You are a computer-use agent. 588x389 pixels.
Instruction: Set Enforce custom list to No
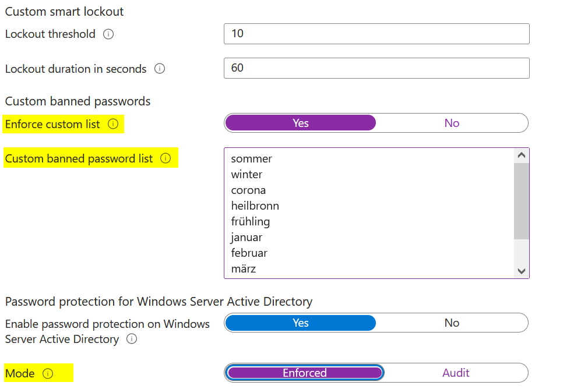[452, 123]
